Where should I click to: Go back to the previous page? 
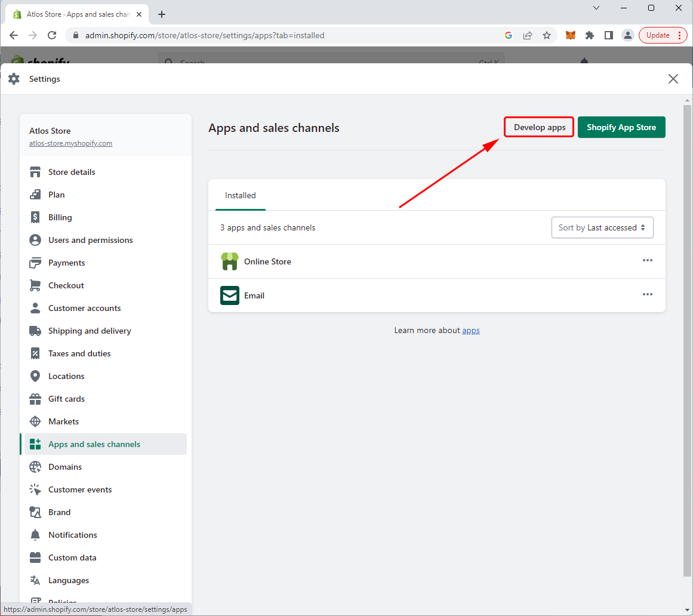coord(14,35)
